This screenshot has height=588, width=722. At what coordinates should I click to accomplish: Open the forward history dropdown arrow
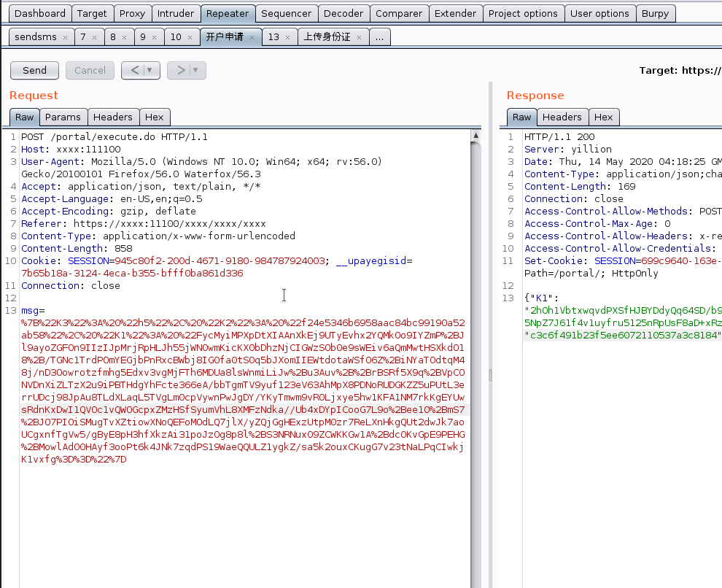[195, 71]
